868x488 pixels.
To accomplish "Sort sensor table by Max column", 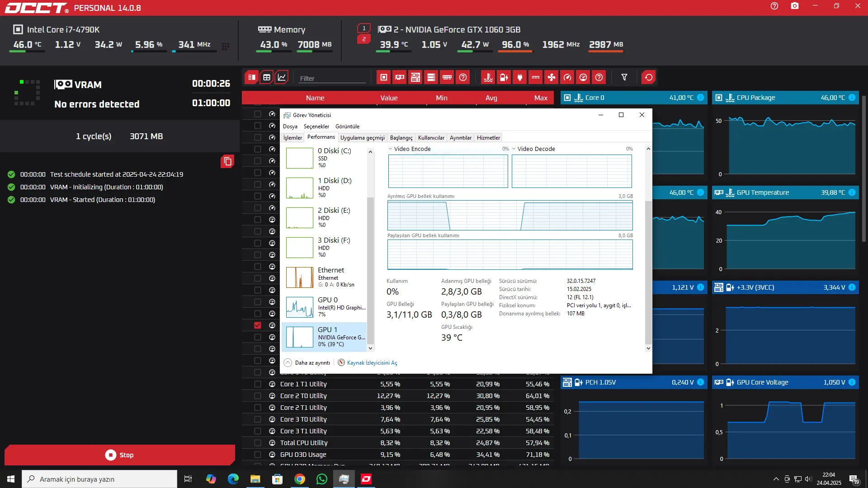I will (541, 98).
